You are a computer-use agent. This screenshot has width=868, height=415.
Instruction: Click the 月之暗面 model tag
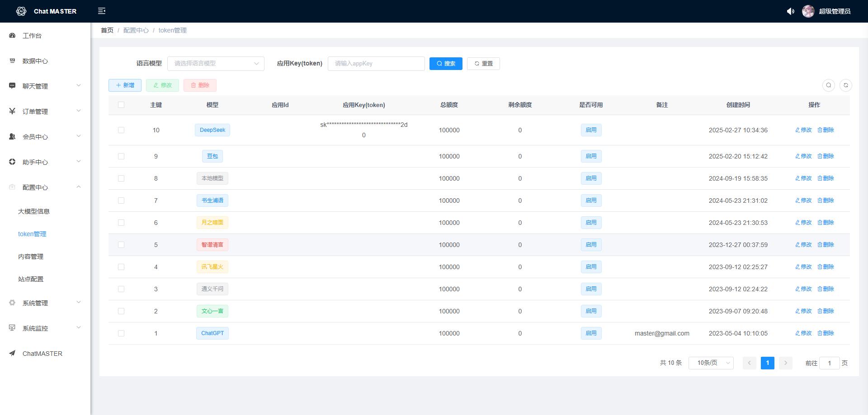coord(212,223)
